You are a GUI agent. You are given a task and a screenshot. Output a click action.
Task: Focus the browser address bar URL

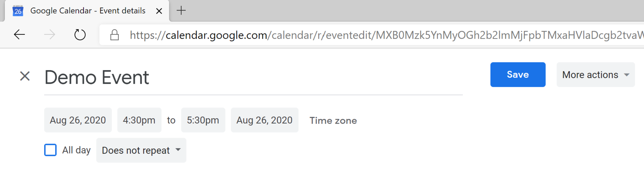[x=374, y=35]
